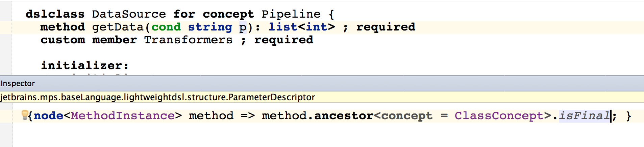Click required on the Transformers line

coord(283,40)
